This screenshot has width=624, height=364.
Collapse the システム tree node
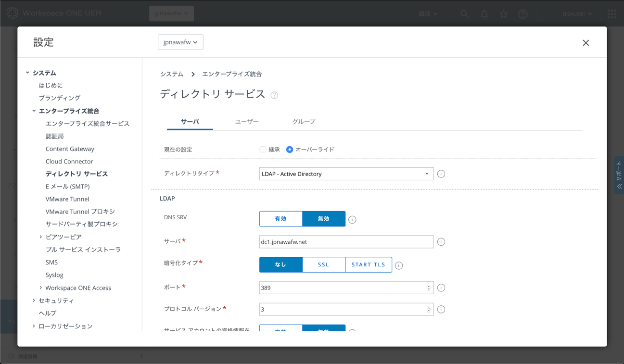27,73
